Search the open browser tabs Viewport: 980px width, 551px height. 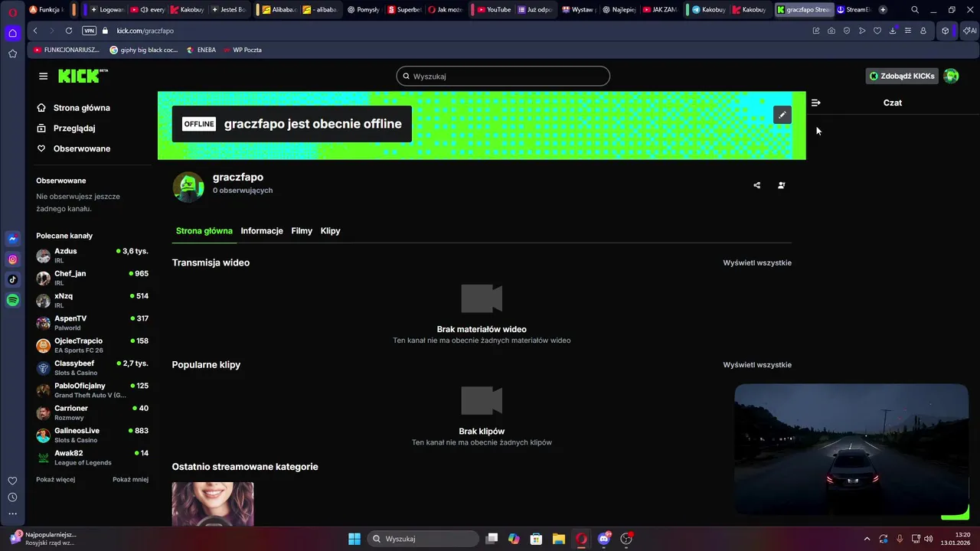(x=915, y=10)
